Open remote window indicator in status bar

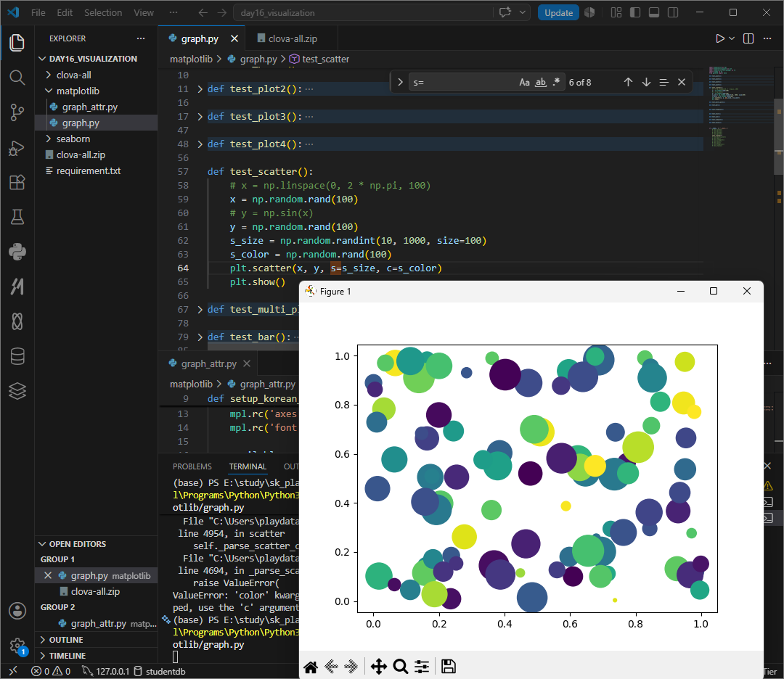coord(14,671)
